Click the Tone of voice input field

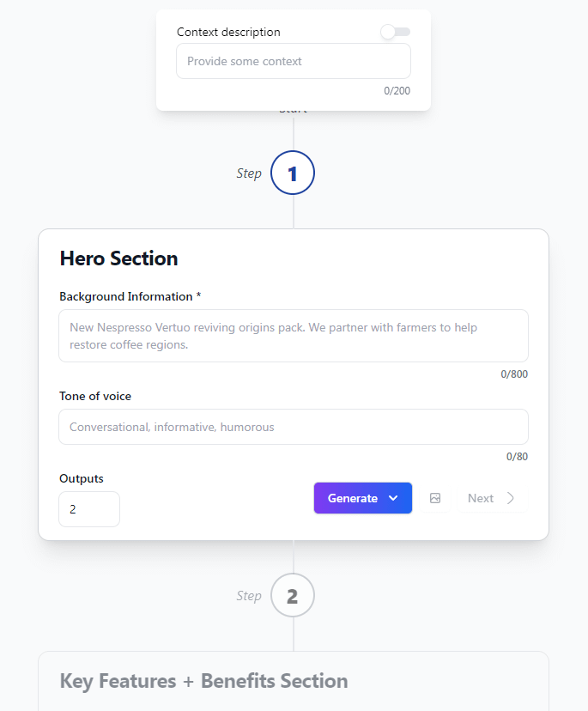click(x=294, y=427)
